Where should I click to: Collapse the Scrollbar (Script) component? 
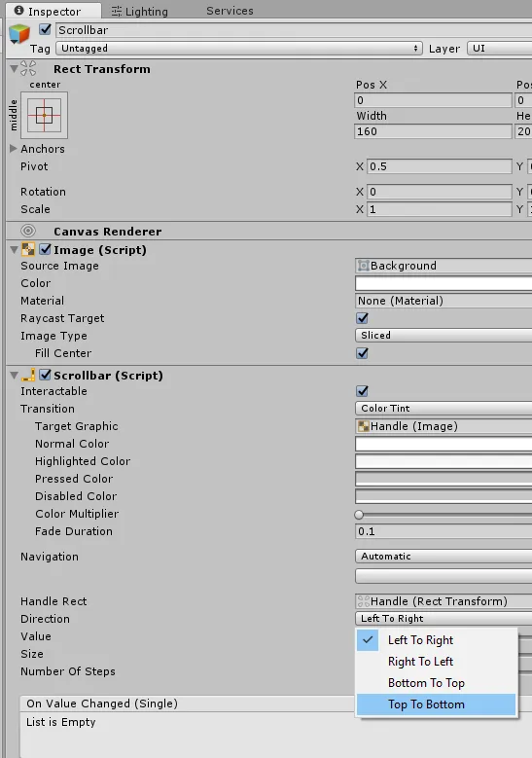[14, 376]
